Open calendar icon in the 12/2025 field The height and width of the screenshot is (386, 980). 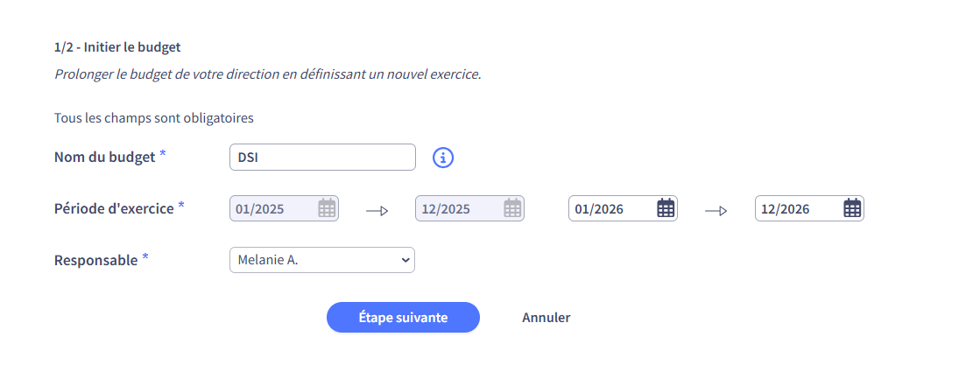click(512, 208)
